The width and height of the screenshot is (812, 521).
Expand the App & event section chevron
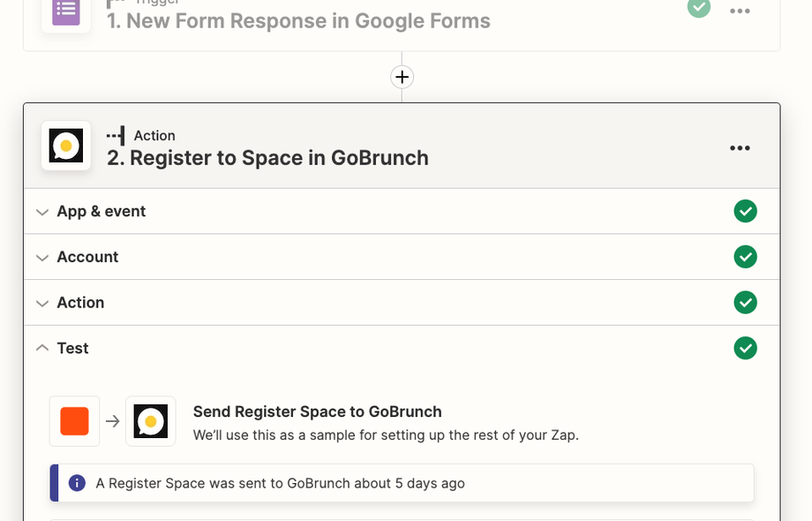coord(41,212)
